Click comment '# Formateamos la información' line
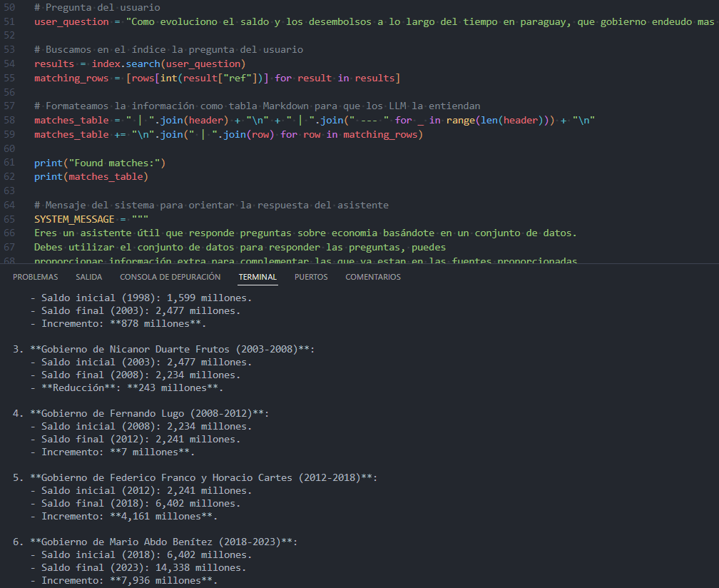Viewport: 719px width, 588px height. 257,106
